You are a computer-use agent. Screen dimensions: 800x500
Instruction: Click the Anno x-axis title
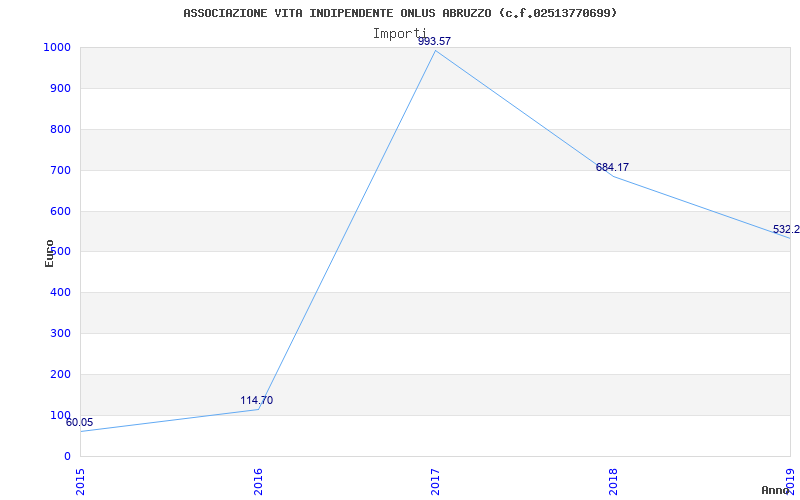776,490
